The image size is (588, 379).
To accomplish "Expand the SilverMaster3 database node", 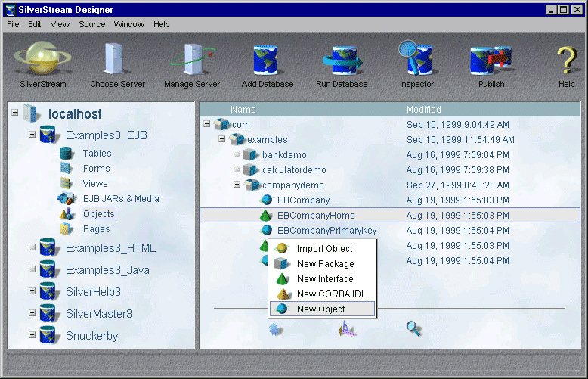I will 32,313.
